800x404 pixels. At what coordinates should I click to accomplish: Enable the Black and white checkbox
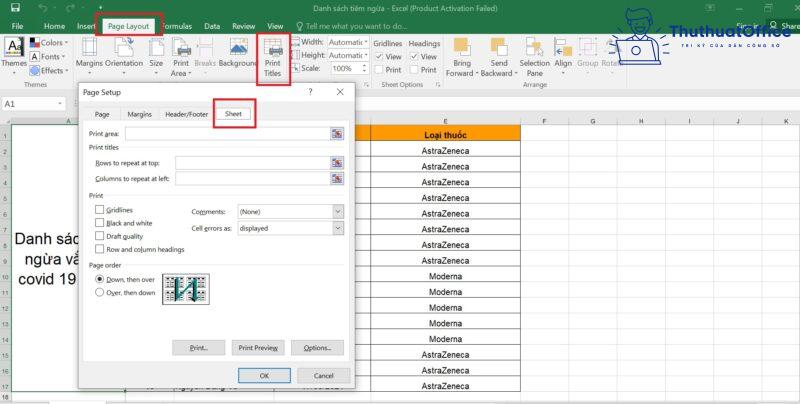coord(99,223)
